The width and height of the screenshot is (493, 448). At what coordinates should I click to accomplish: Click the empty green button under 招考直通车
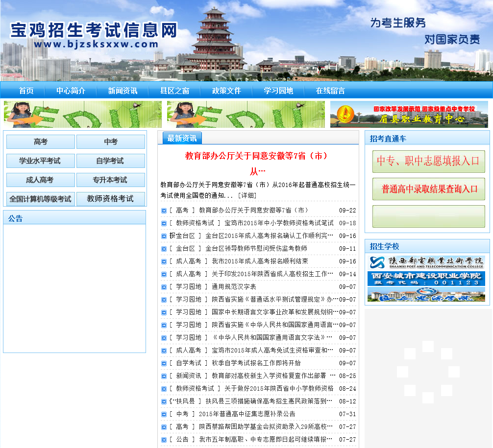pos(428,216)
